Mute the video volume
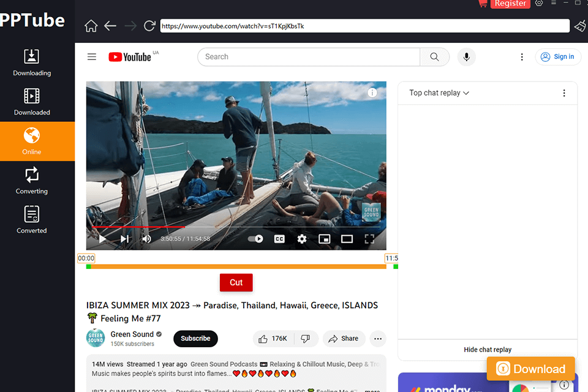The width and height of the screenshot is (588, 392). pos(146,239)
